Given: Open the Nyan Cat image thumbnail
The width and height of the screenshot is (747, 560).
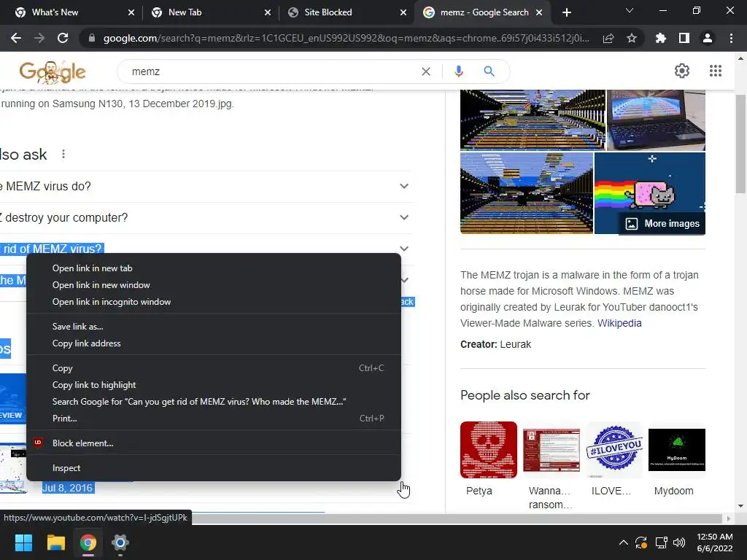Looking at the screenshot, I should point(650,192).
